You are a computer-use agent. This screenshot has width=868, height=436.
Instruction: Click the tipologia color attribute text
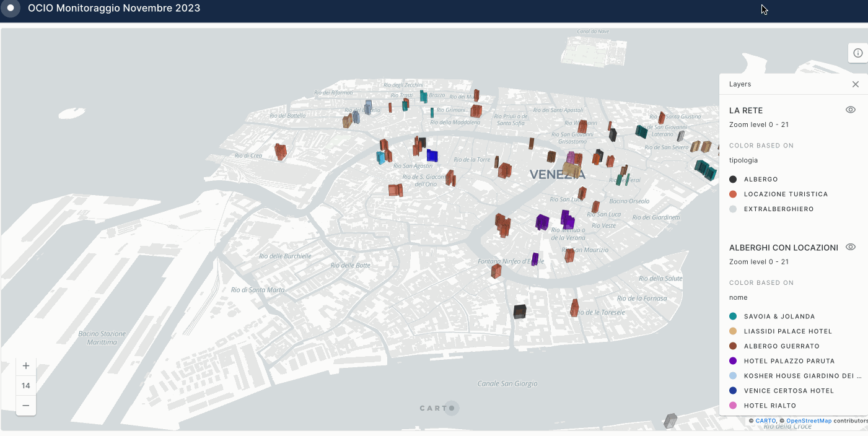(x=743, y=160)
